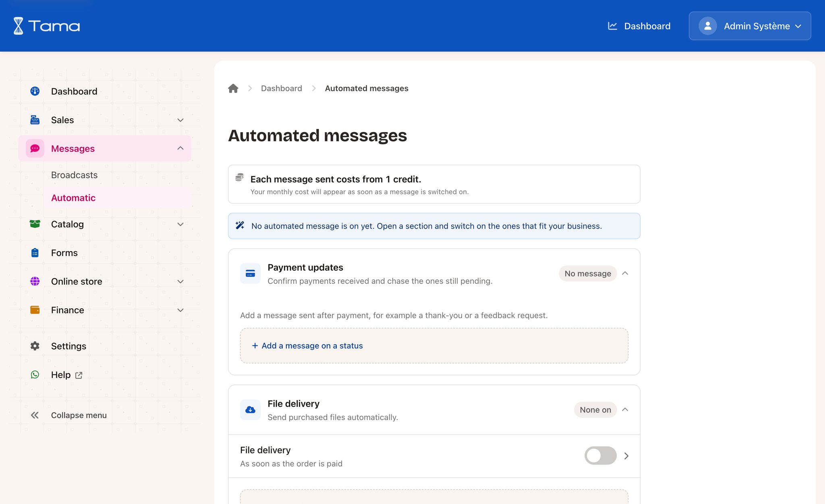This screenshot has width=825, height=504.
Task: Click the Online store globe icon
Action: point(35,281)
